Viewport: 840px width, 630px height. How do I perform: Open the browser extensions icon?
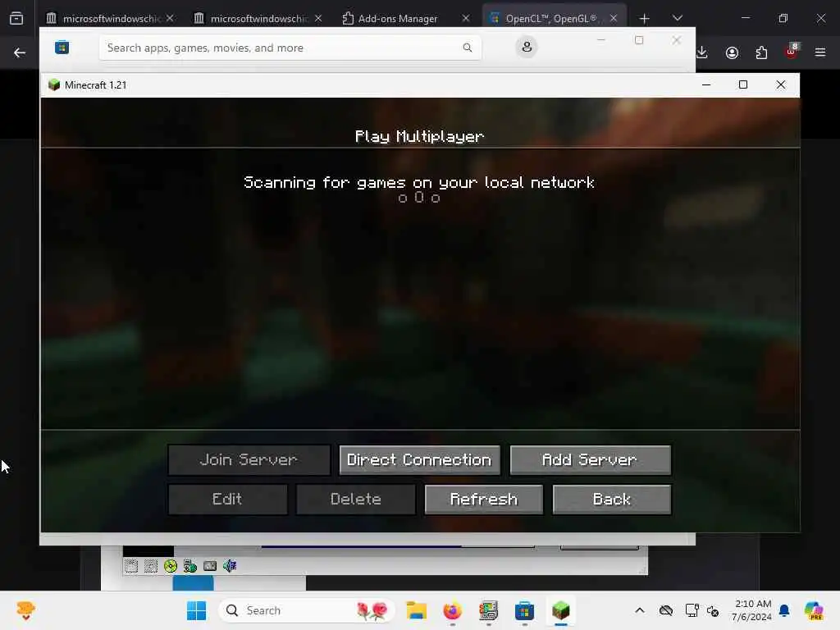pos(761,52)
